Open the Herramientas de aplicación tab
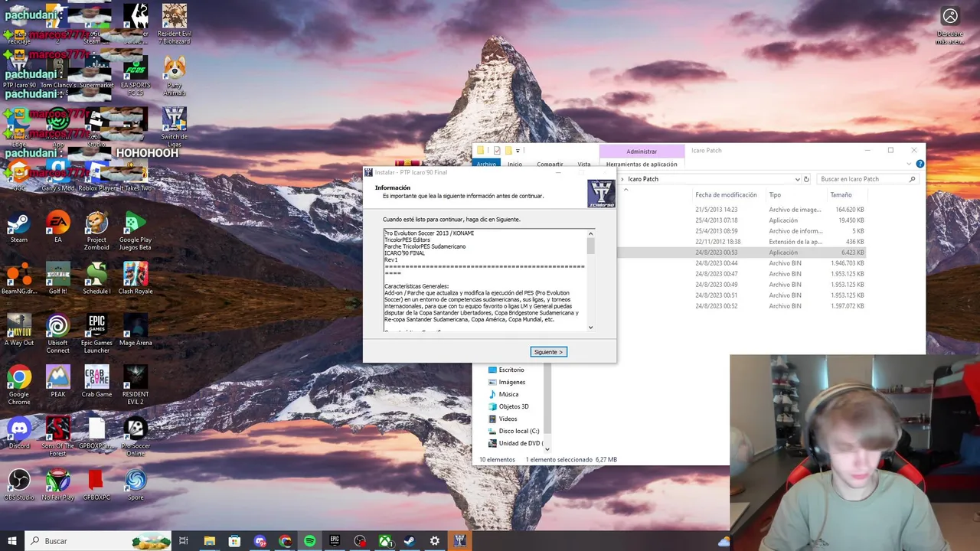The height and width of the screenshot is (551, 980). [x=642, y=164]
